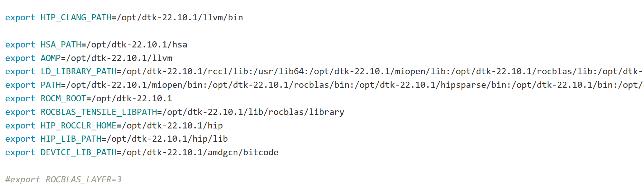Click the LD_LIBRARY_PATH variable name

[78, 71]
